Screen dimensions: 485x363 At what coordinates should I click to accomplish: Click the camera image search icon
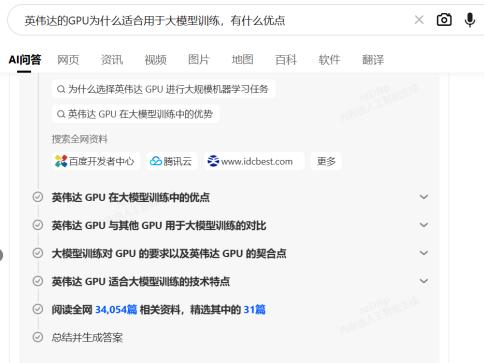[x=444, y=20]
